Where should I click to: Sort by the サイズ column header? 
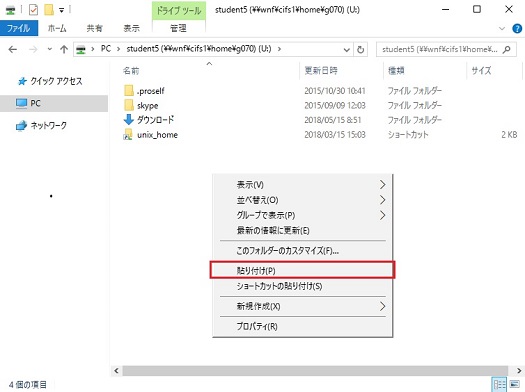point(481,71)
